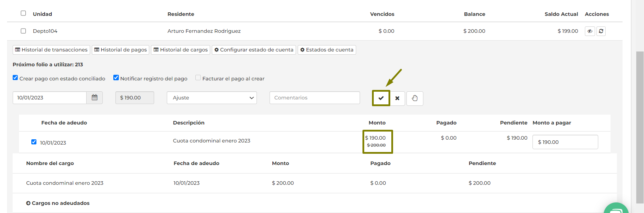The width and height of the screenshot is (644, 213).
Task: Expand Cargos no adeudados section
Action: click(x=58, y=203)
